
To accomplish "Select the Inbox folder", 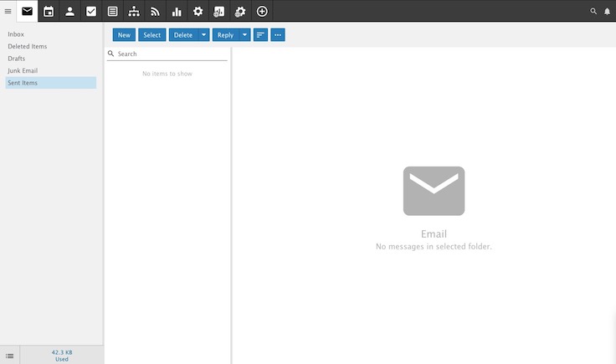I will click(x=16, y=34).
